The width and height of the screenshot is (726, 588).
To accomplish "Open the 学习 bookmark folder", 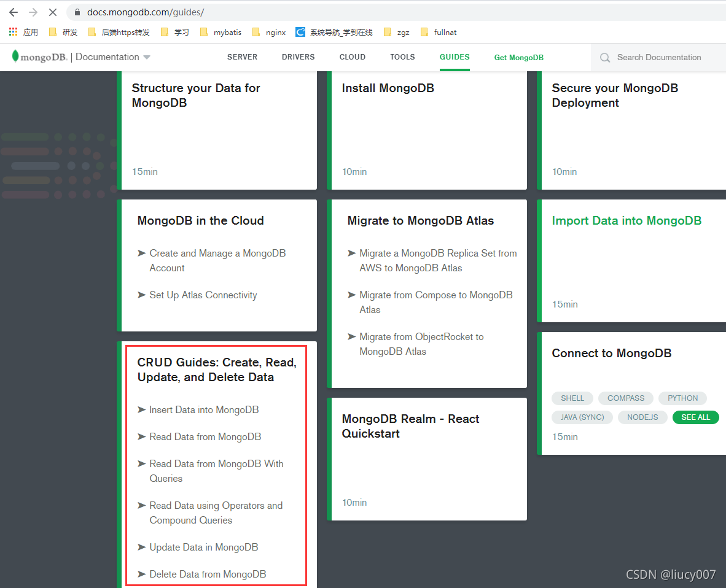I will click(175, 32).
